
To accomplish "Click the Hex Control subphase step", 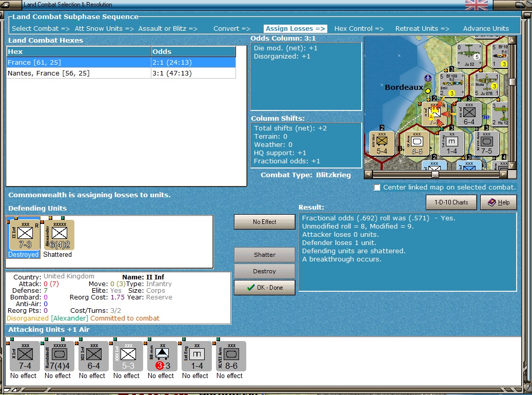I will (359, 29).
